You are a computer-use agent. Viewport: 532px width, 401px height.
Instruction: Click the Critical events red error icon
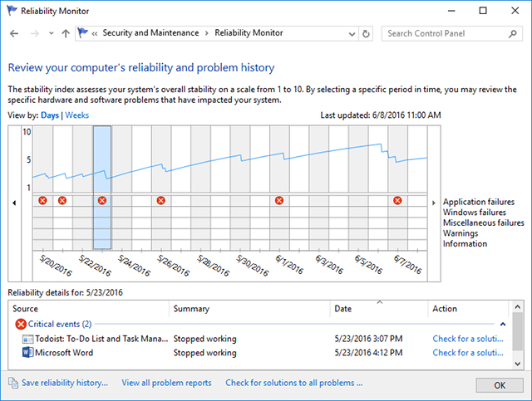tap(21, 325)
